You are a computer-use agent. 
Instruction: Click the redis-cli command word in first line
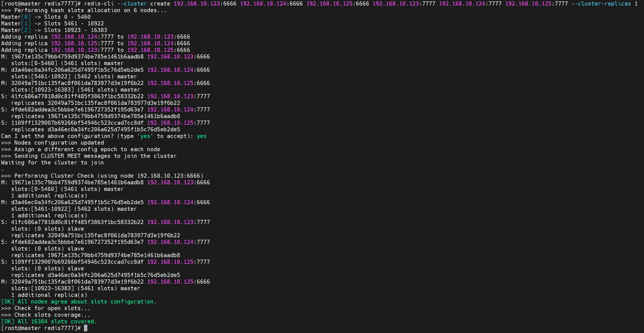tap(99, 4)
